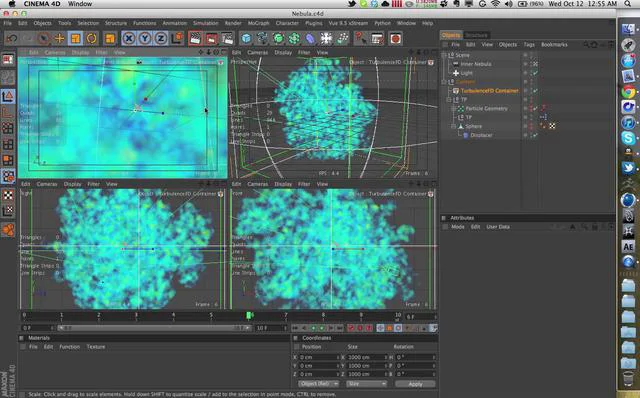Click Apply in Coordinates panel
The height and width of the screenshot is (398, 640).
pyautogui.click(x=415, y=384)
